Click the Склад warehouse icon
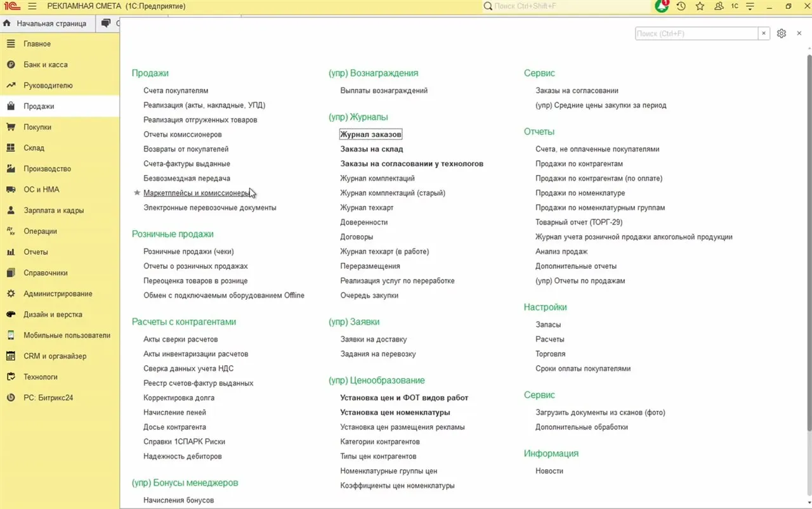Image resolution: width=812 pixels, height=509 pixels. click(11, 148)
